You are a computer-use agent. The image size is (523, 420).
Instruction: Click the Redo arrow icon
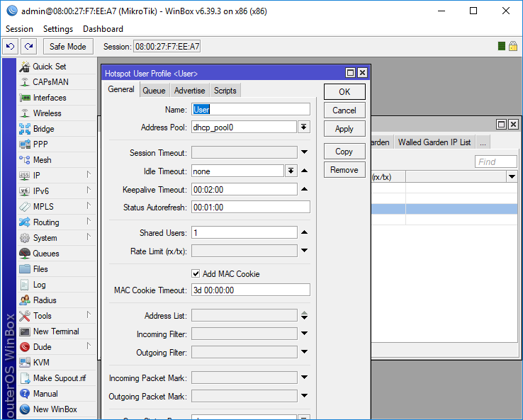tap(28, 46)
